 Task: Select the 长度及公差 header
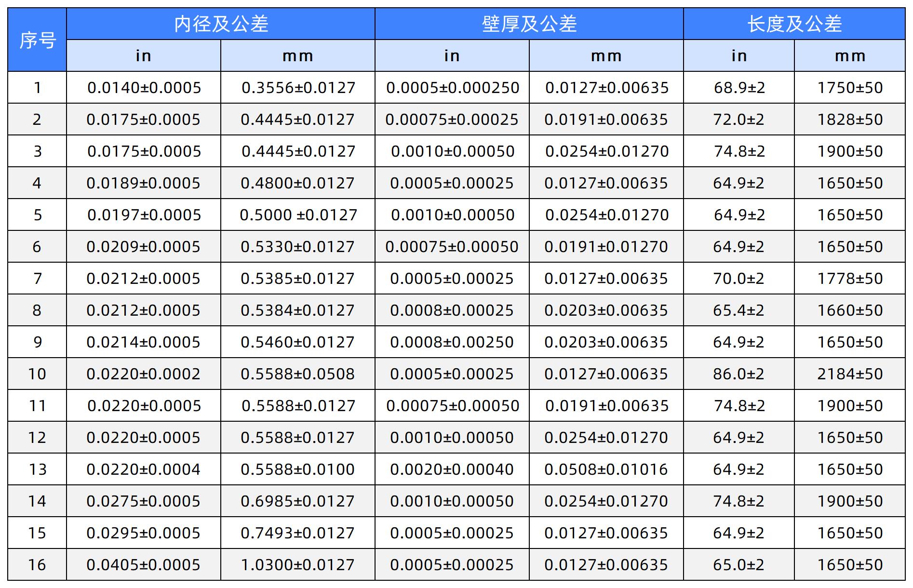point(794,24)
